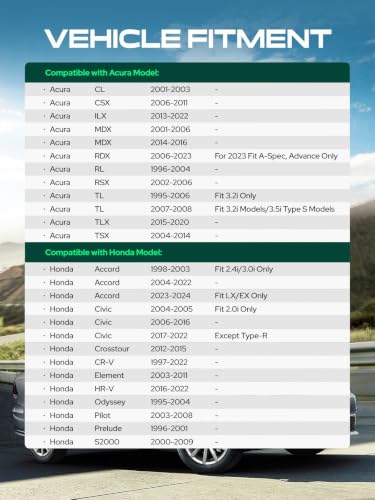The height and width of the screenshot is (500, 375).
Task: Click the VEHICLE FITMENT heading
Action: pyautogui.click(x=188, y=39)
